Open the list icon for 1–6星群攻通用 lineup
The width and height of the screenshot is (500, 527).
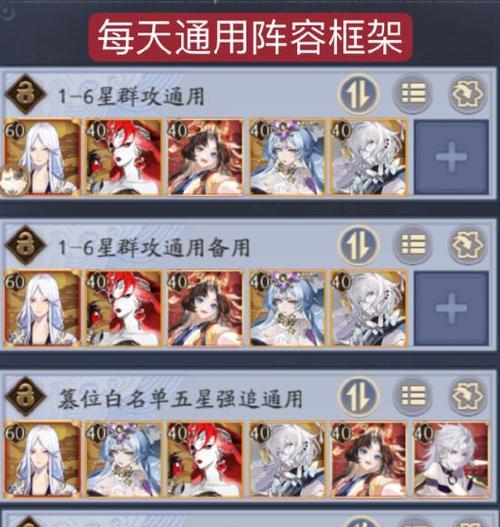(413, 94)
